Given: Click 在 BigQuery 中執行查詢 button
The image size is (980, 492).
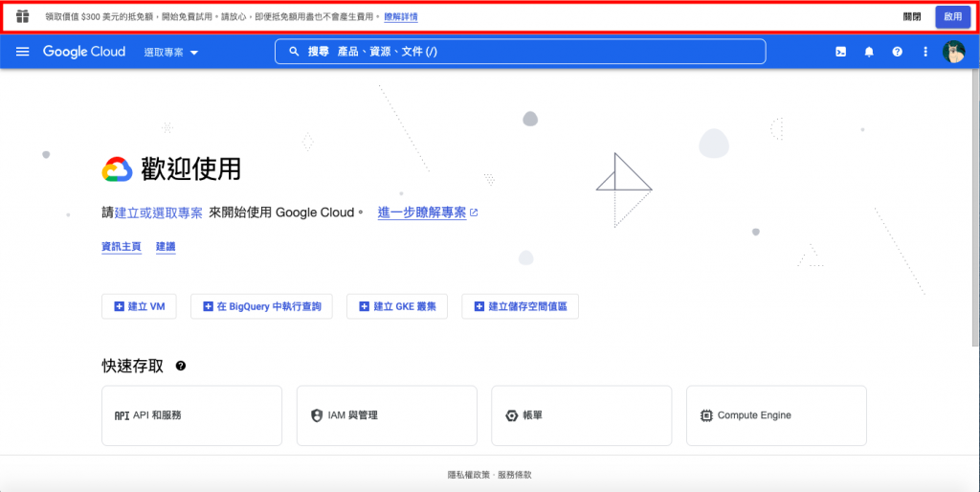Looking at the screenshot, I should click(x=261, y=306).
